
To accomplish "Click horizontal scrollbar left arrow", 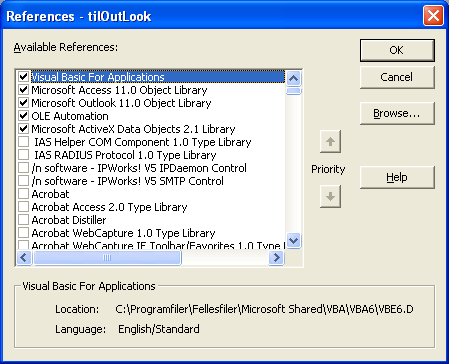I will pyautogui.click(x=24, y=258).
